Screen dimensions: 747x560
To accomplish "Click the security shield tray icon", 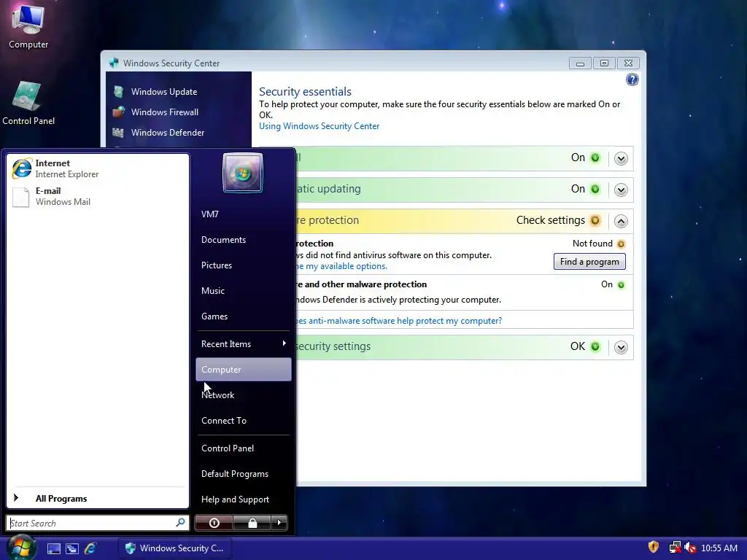I will pos(653,547).
